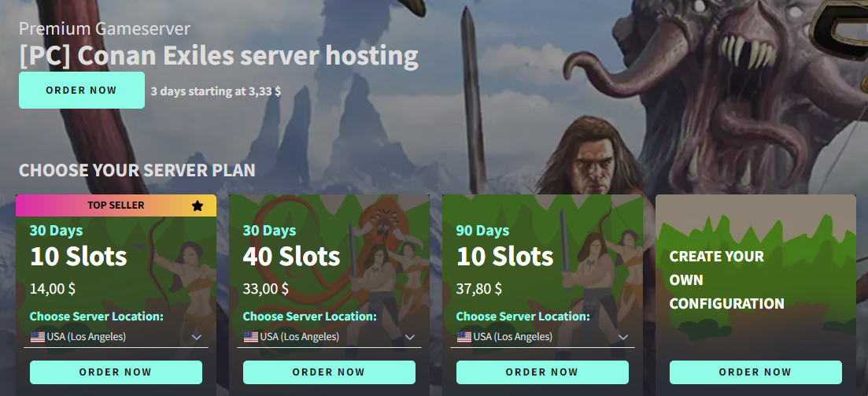Click the main Order Now button under the hosting title
The width and height of the screenshot is (868, 396).
coord(81,91)
